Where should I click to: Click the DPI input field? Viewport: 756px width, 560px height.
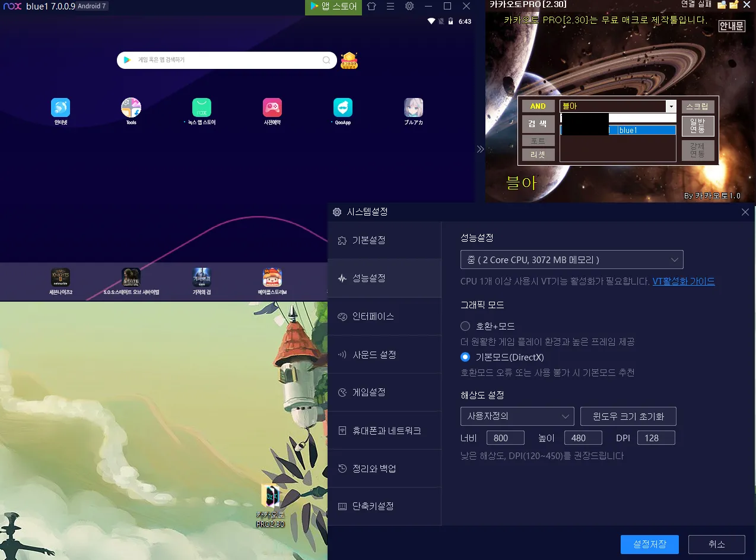tap(656, 438)
